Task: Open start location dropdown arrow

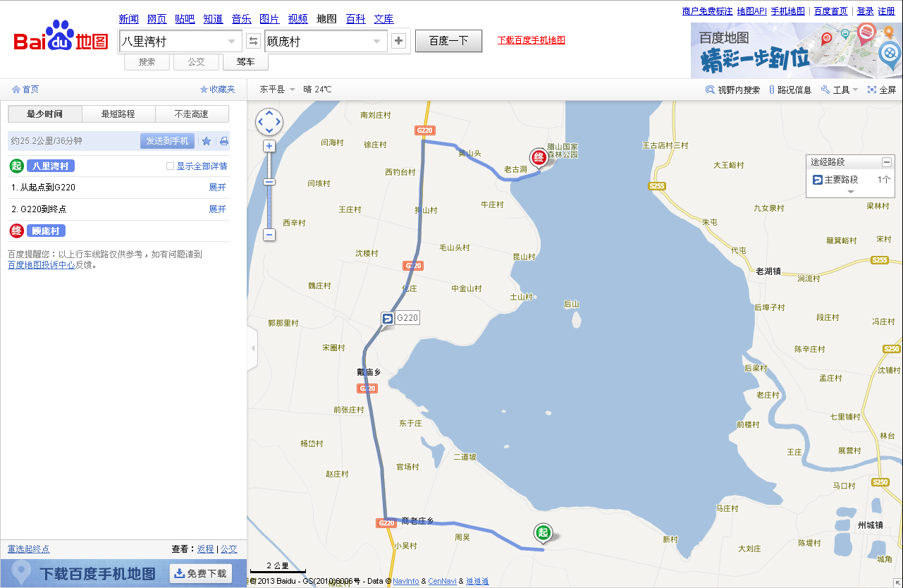Action: (231, 42)
